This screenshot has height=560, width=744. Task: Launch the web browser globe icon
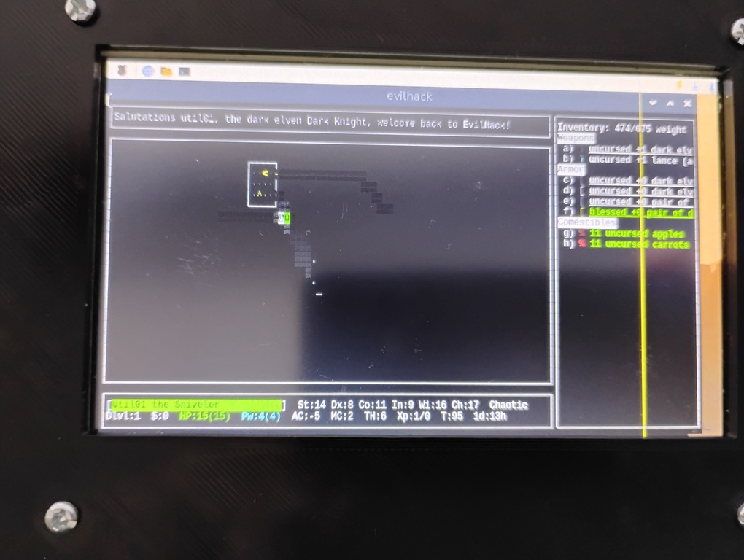tap(148, 71)
